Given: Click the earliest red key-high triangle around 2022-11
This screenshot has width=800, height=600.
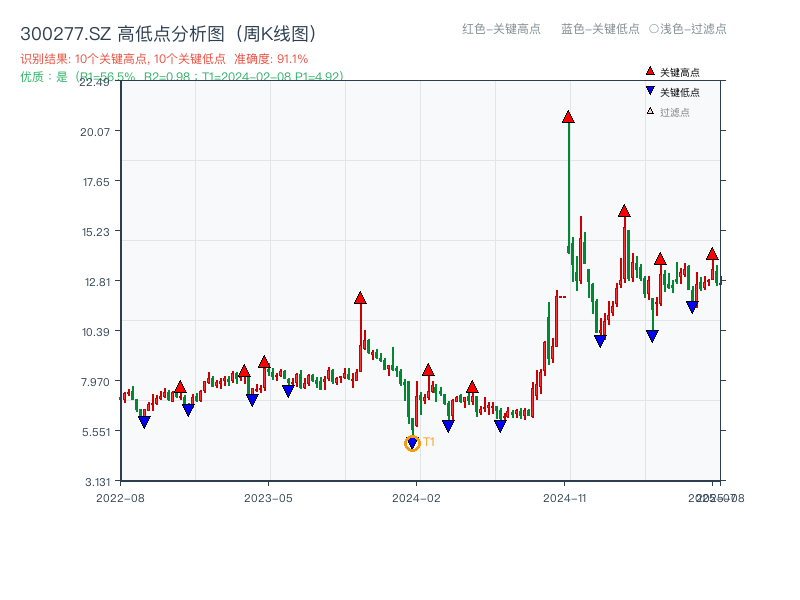Looking at the screenshot, I should click(180, 387).
